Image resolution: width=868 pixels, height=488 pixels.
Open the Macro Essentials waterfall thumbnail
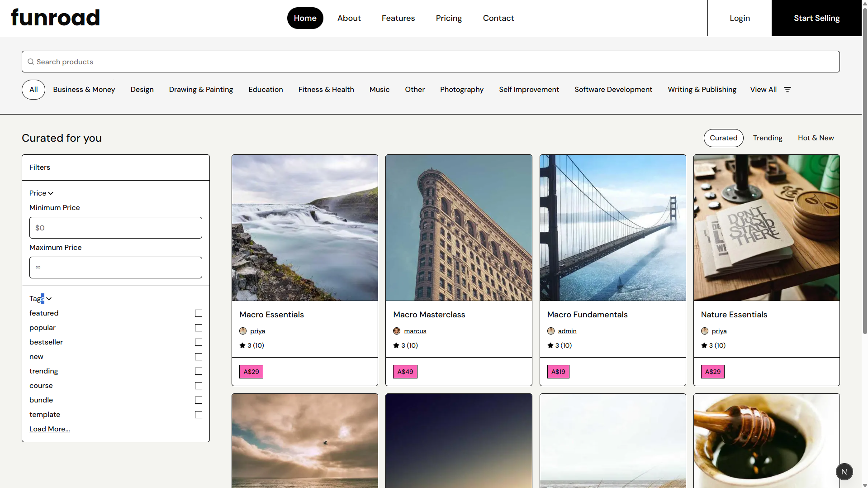305,228
